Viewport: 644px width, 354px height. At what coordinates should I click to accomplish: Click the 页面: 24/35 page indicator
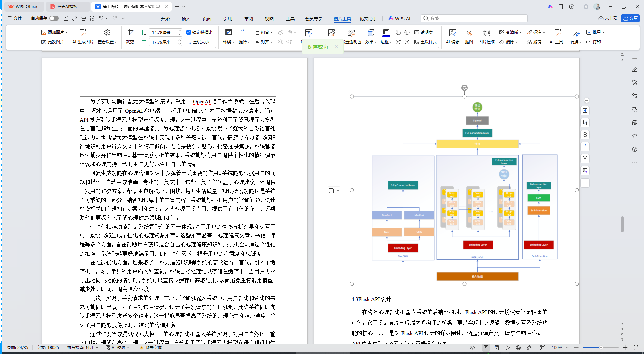click(18, 348)
